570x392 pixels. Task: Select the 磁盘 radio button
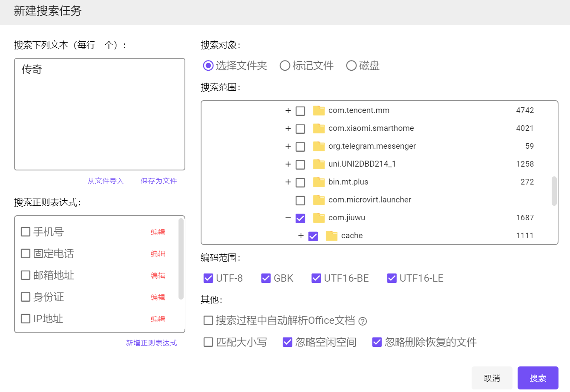coord(351,66)
